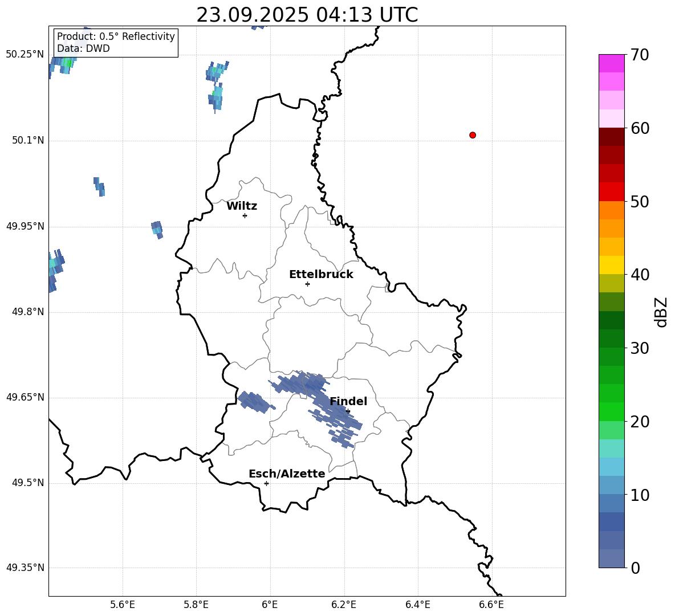Click the Ettelbruck cross marker
This screenshot has height=616, width=675.
pos(307,284)
